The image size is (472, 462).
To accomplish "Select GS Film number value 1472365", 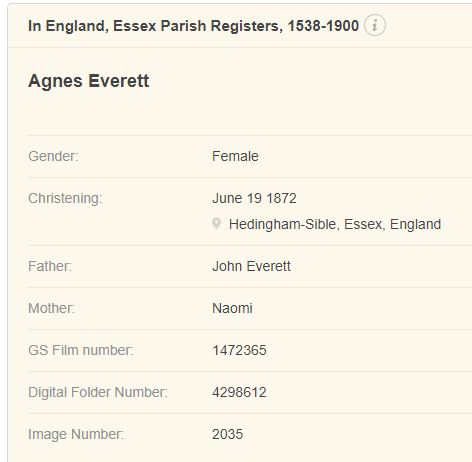I will tap(239, 350).
